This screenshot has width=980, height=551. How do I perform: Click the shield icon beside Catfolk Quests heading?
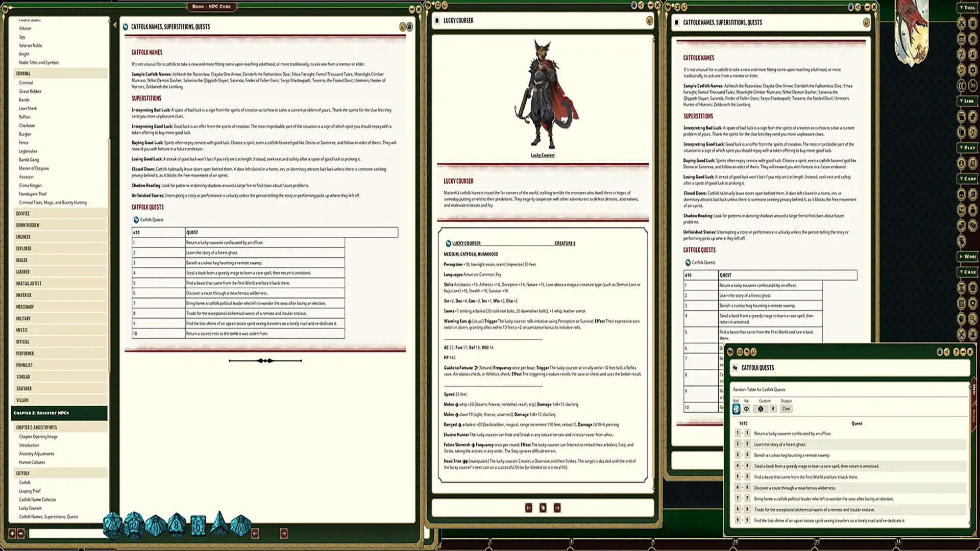735,367
